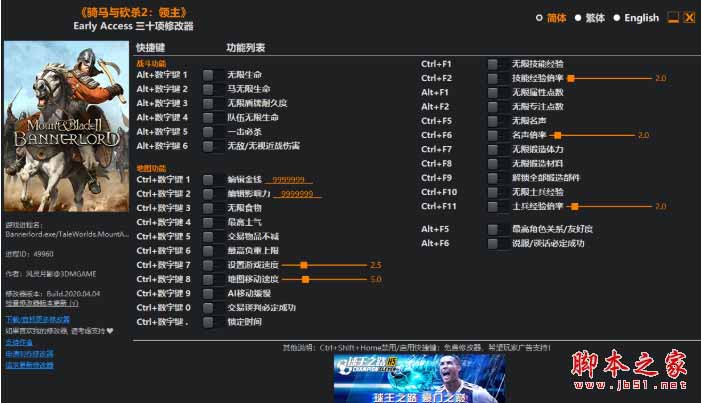Click the 战斗功能 section label

(151, 64)
